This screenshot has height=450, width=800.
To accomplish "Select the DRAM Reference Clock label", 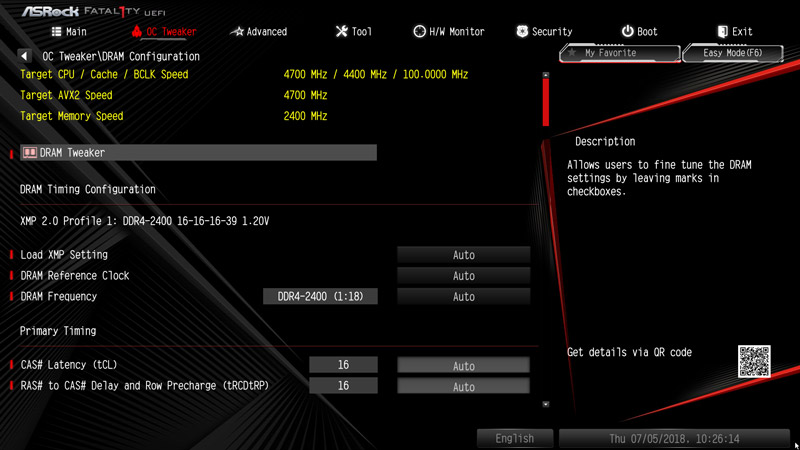I will [74, 276].
